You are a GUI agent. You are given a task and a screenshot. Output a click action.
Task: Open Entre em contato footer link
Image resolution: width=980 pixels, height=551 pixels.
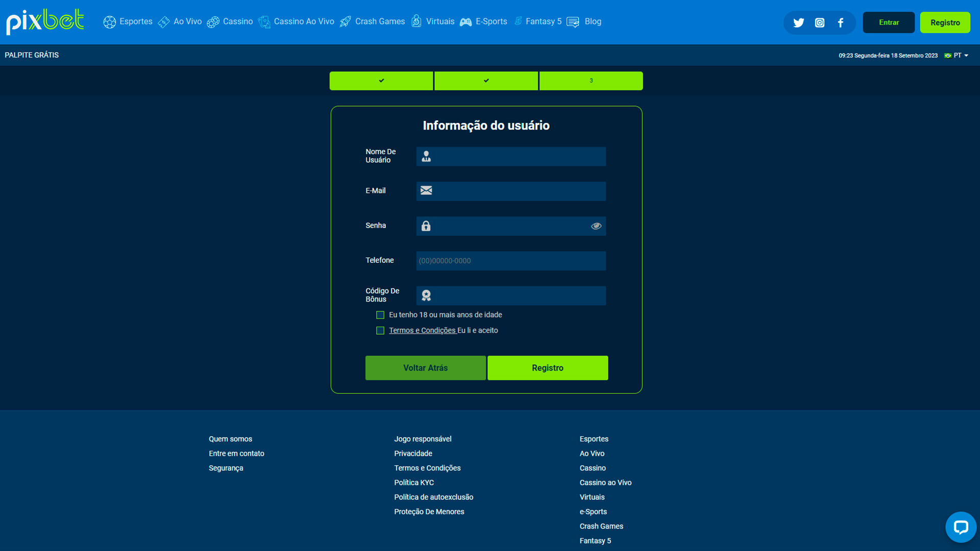[x=236, y=454]
